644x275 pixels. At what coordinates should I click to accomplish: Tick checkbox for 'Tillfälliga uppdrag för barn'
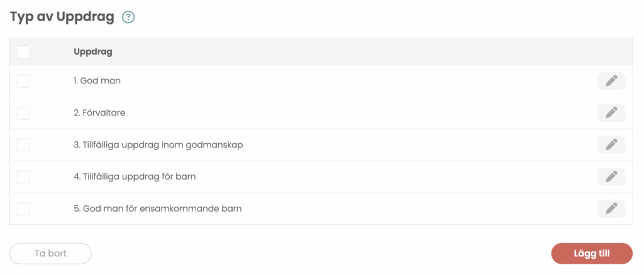pos(23,176)
